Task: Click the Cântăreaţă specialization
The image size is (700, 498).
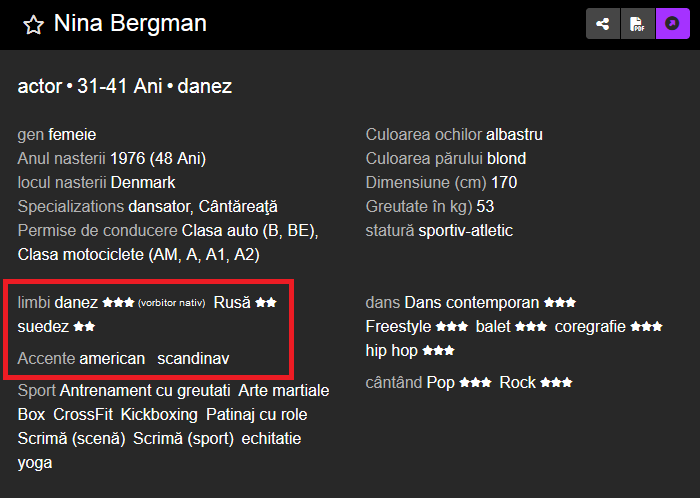Action: coord(238,207)
